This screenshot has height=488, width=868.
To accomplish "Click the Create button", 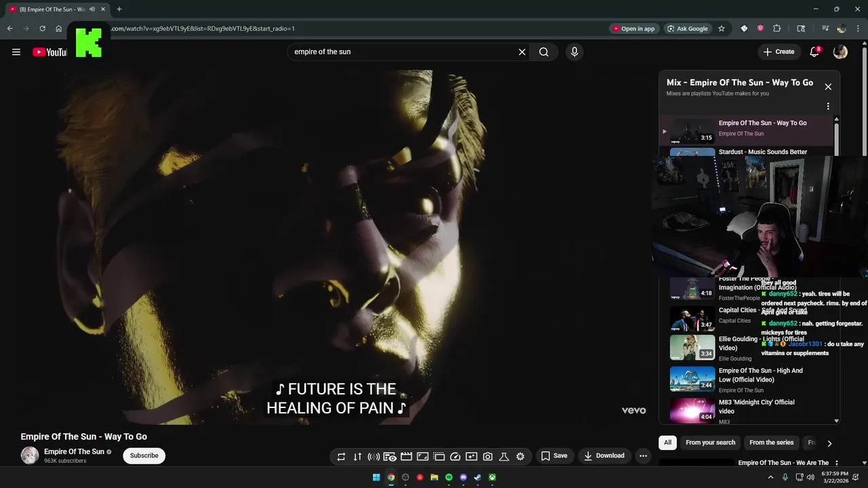I will (x=778, y=52).
